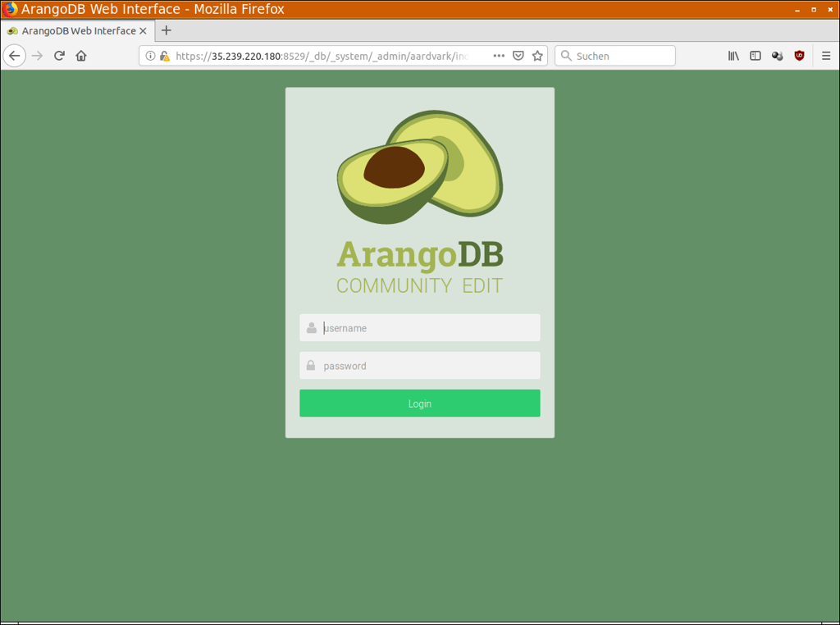Reload the current page
The width and height of the screenshot is (840, 625).
click(58, 55)
